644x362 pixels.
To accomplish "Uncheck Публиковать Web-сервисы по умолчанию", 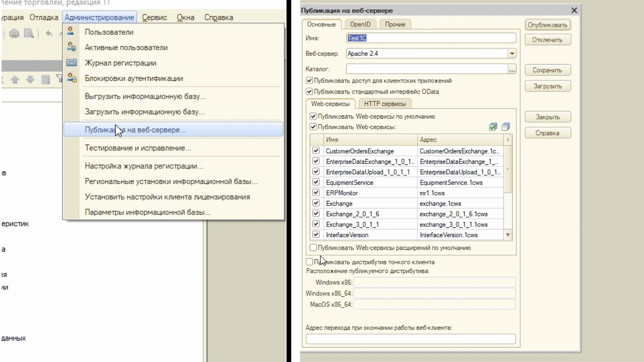I will click(x=313, y=116).
